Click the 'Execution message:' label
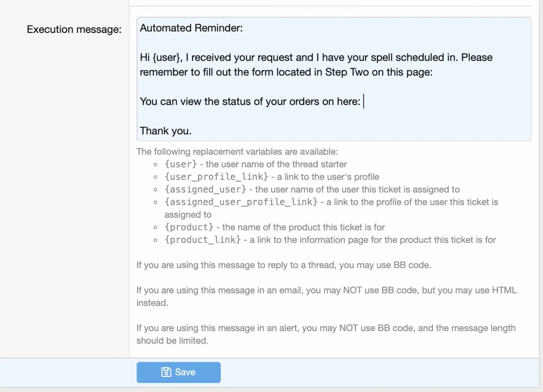Viewport: 543px width, 392px height. [74, 29]
